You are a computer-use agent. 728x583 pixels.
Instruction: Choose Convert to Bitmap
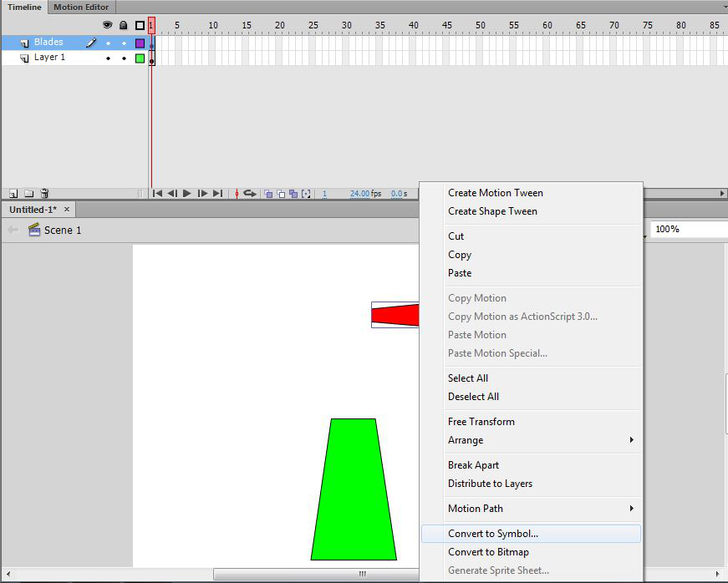488,552
